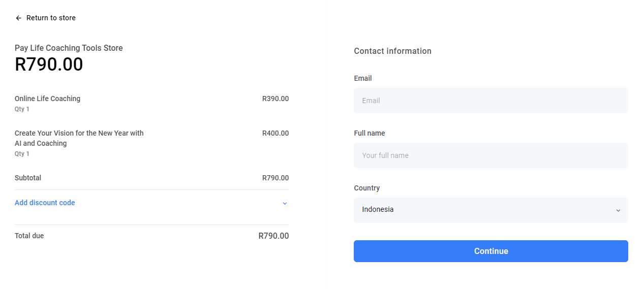Expand the discount code chevron
This screenshot has height=289, width=644.
tap(285, 203)
